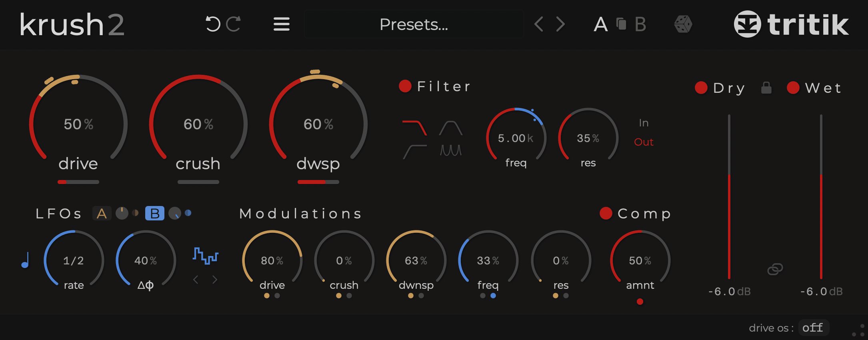Screen dimensions: 868x340
Task: Open the drive os dropdown
Action: coord(813,328)
